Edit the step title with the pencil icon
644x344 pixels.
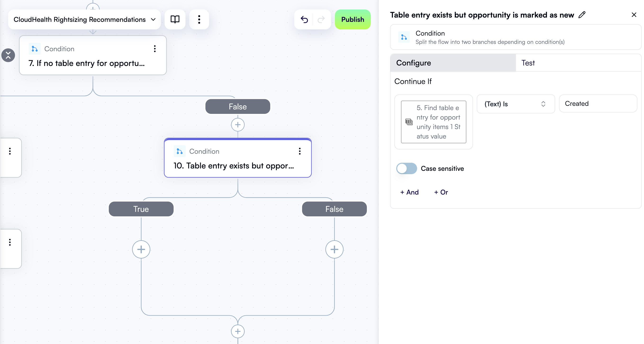click(582, 15)
